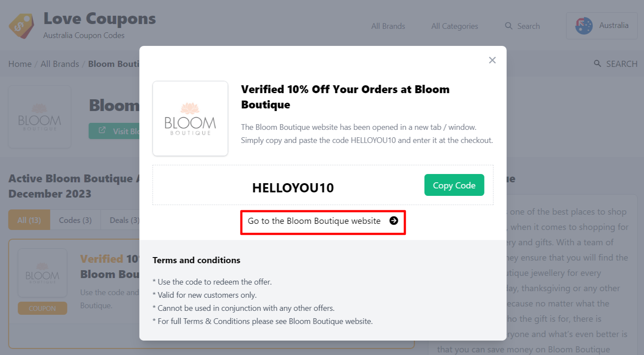Click the arrow icon beside the Bloom Boutique website link
Viewport: 644px width, 355px height.
(394, 221)
